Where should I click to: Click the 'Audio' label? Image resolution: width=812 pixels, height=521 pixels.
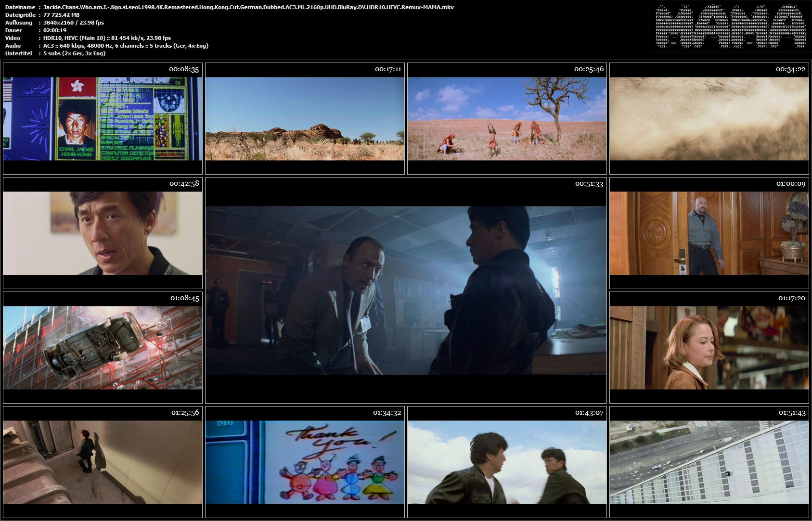click(x=13, y=46)
